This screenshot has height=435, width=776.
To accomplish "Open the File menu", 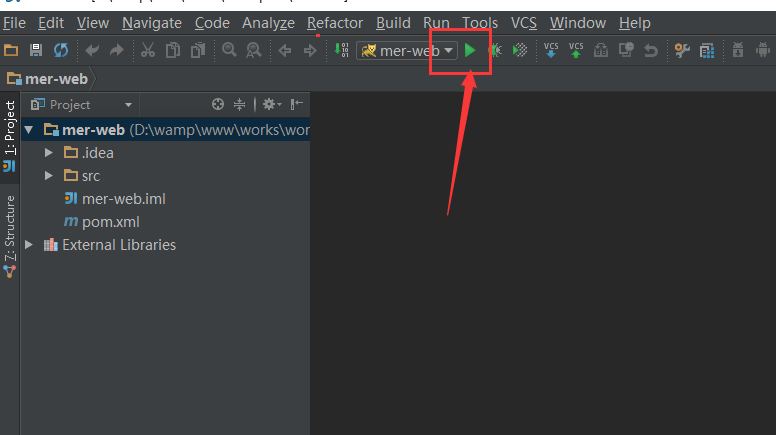I will tap(14, 23).
